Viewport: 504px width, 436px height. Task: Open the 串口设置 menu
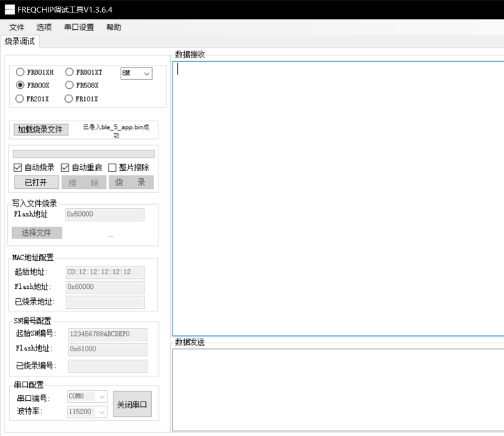click(x=79, y=27)
